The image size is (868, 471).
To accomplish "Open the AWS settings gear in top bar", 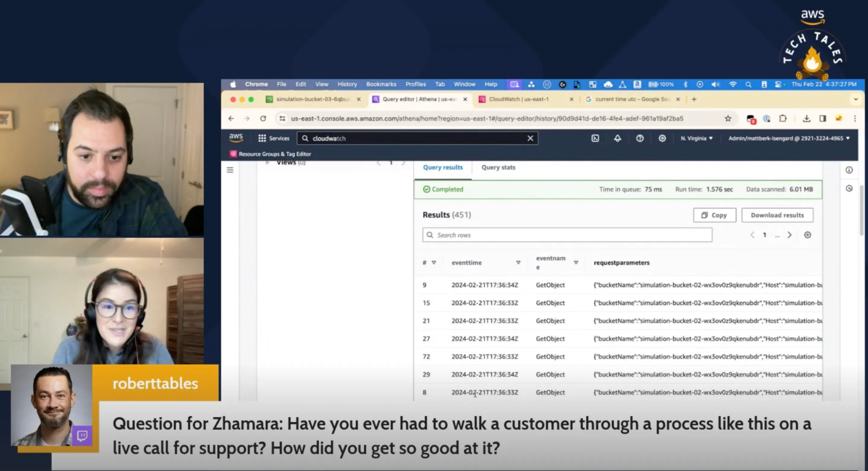I will coord(662,138).
